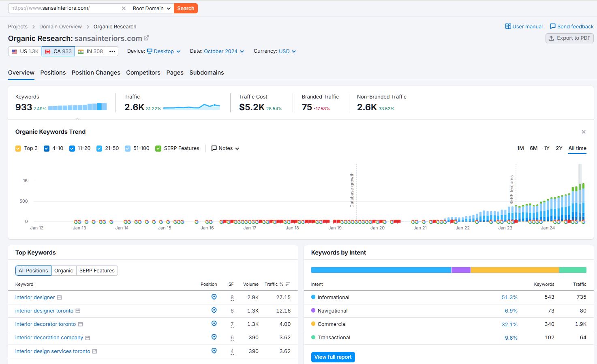Select the SERP Features filter in Top Keywords
The height and width of the screenshot is (364, 597).
tap(97, 270)
